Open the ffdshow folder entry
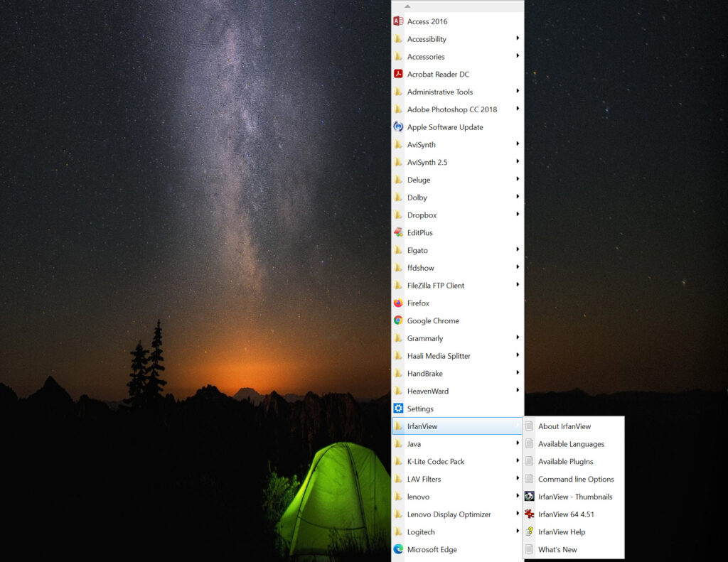This screenshot has width=728, height=562. pyautogui.click(x=457, y=268)
